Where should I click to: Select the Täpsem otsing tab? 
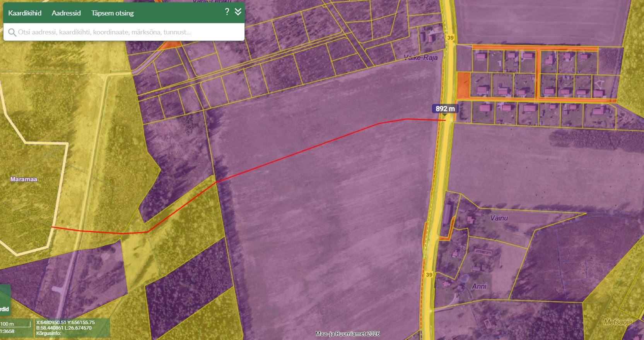tap(112, 13)
